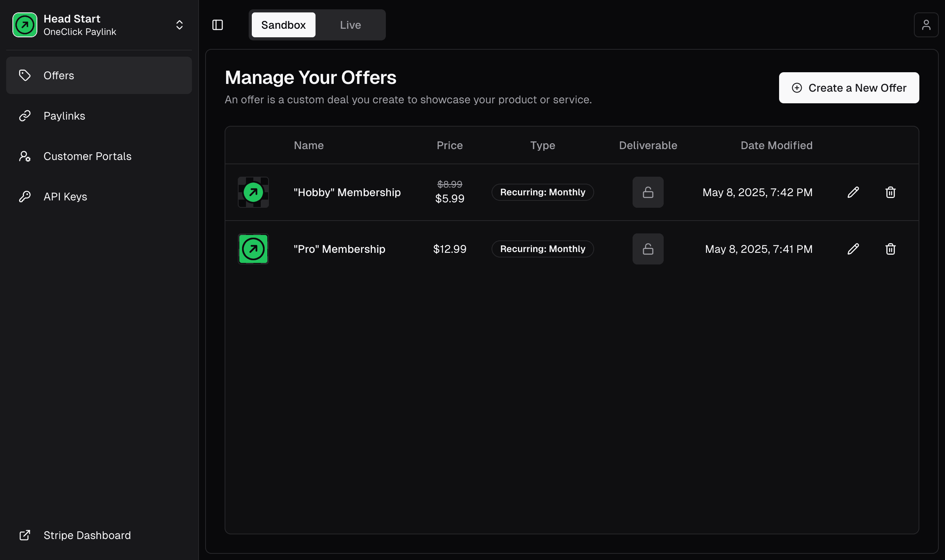Open the Hobby Membership deliverable lock
Viewport: 945px width, 560px height.
tap(648, 192)
